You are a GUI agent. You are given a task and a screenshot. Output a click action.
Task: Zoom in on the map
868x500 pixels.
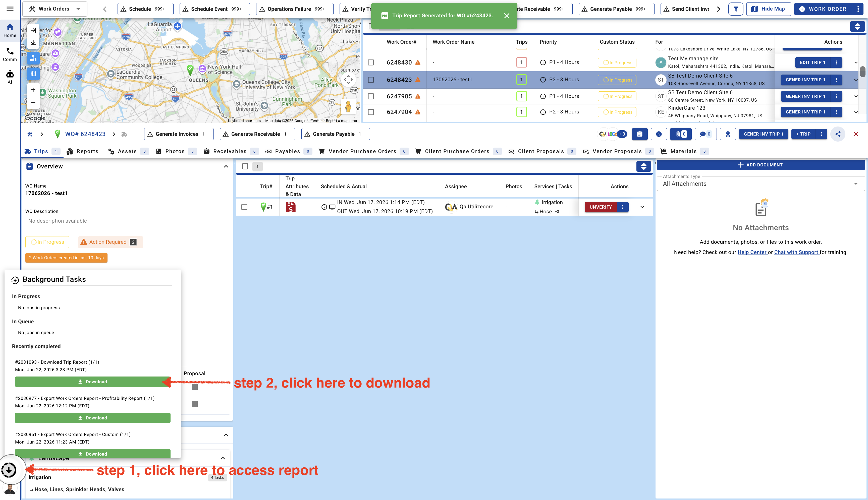[x=33, y=90]
